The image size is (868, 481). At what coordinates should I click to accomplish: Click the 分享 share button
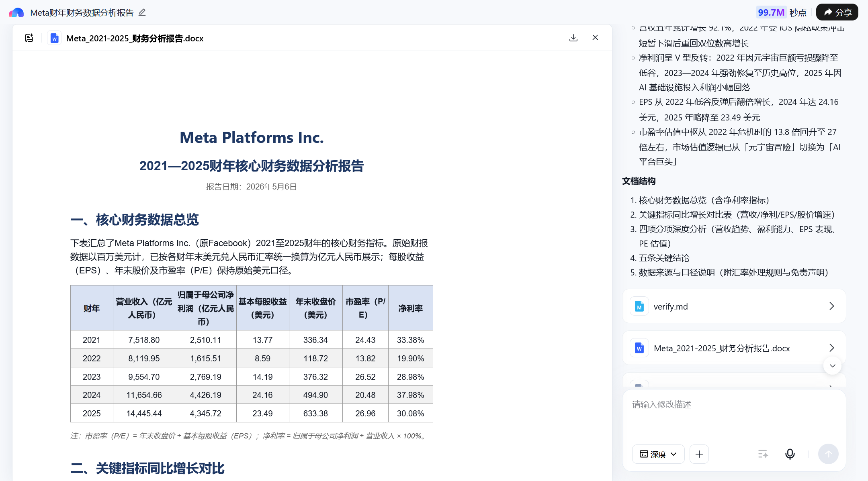pyautogui.click(x=837, y=12)
